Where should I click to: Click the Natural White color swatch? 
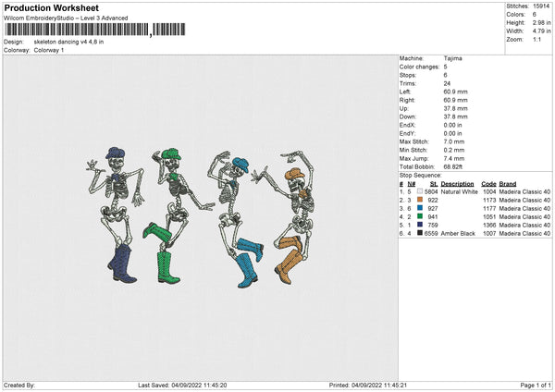click(420, 191)
